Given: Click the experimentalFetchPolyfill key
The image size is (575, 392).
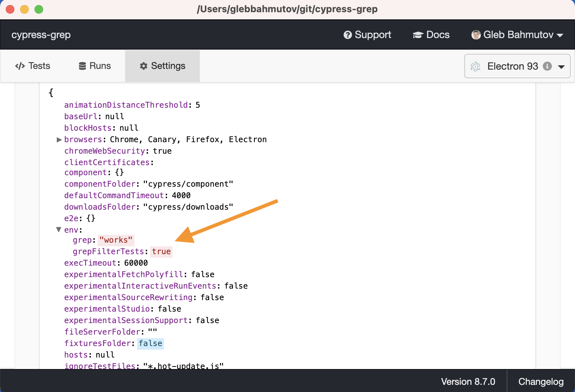Looking at the screenshot, I should [x=124, y=274].
